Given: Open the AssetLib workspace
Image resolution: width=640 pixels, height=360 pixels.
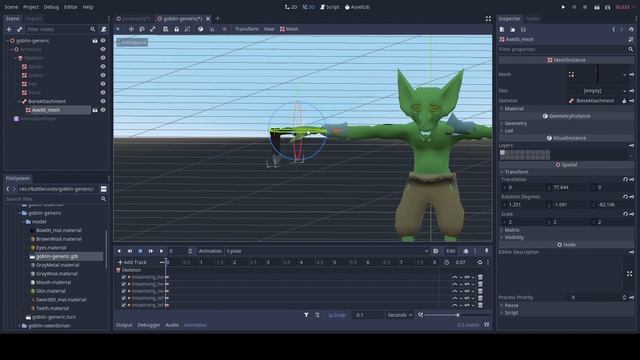Looking at the screenshot, I should [358, 7].
